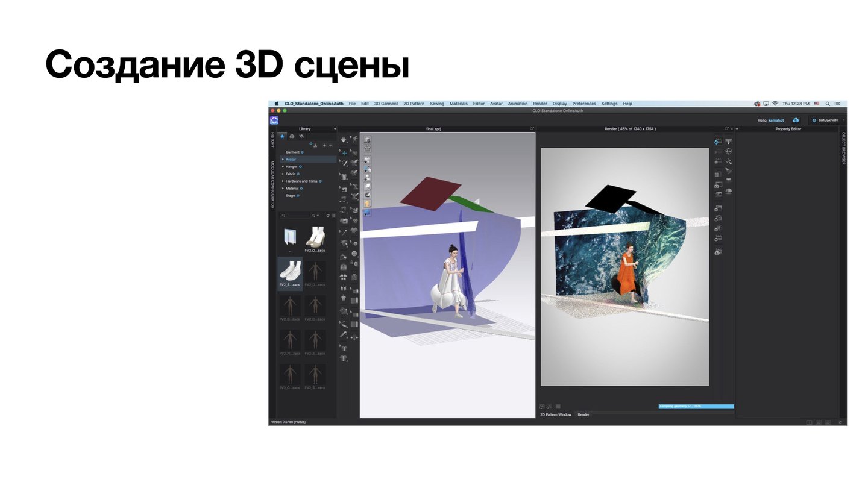Click the down-arrow save icon in Render toolbar

click(x=729, y=142)
